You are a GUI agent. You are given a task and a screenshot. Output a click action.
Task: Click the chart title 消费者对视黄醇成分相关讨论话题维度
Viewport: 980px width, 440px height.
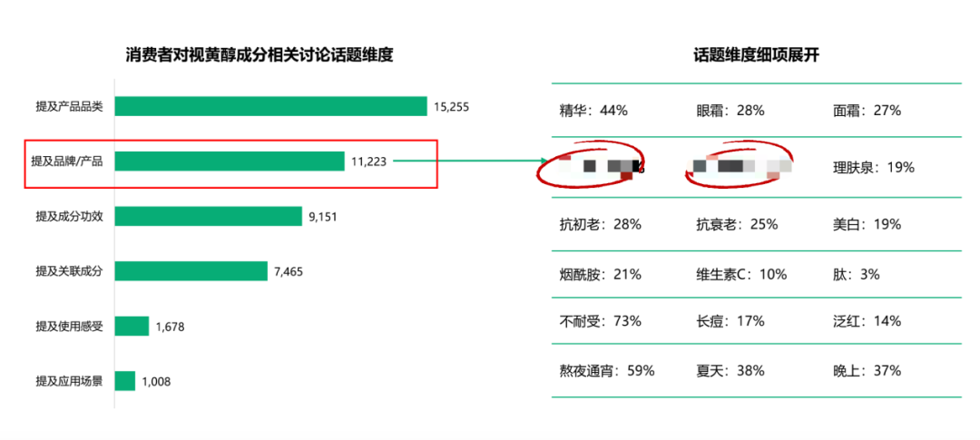click(260, 55)
